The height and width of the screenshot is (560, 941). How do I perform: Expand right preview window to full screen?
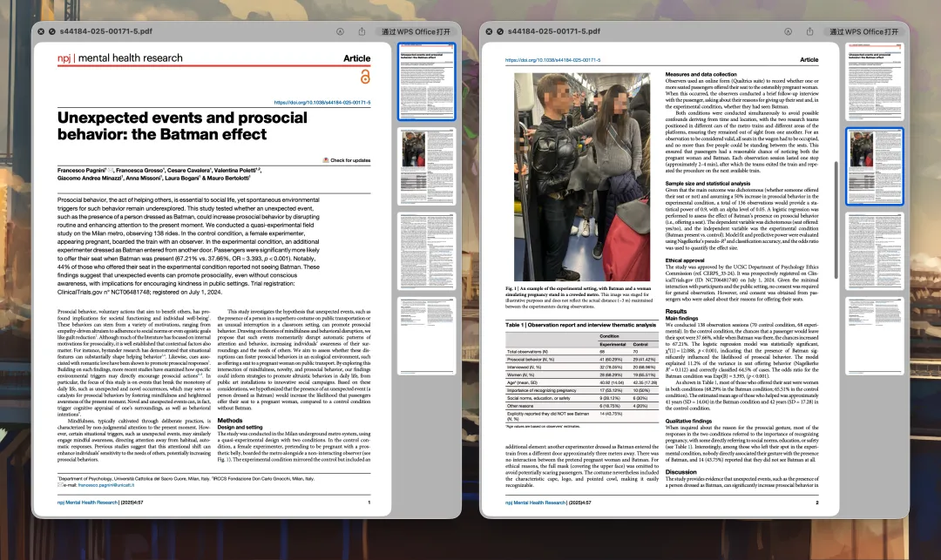tap(500, 31)
